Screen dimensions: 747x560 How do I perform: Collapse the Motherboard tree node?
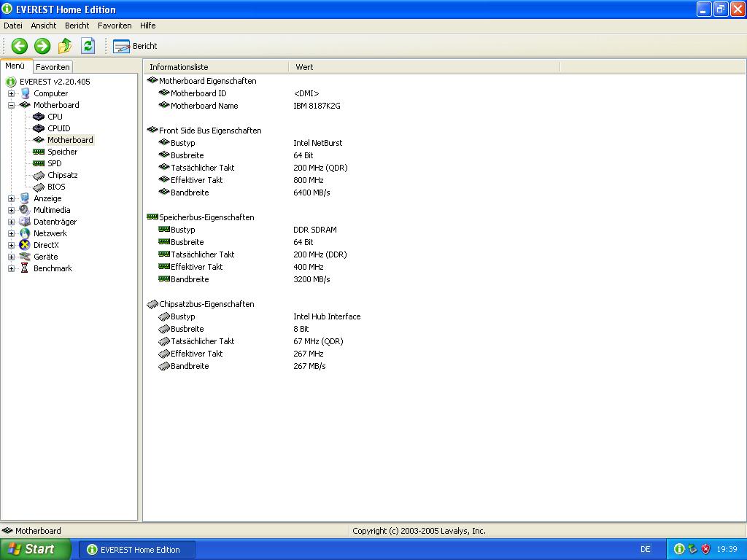[12, 105]
